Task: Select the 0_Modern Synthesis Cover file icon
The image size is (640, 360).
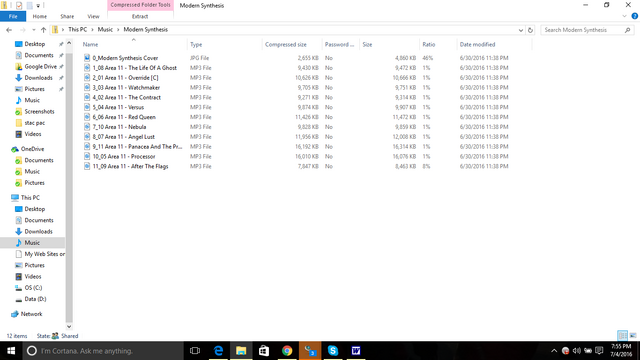Action: click(87, 58)
